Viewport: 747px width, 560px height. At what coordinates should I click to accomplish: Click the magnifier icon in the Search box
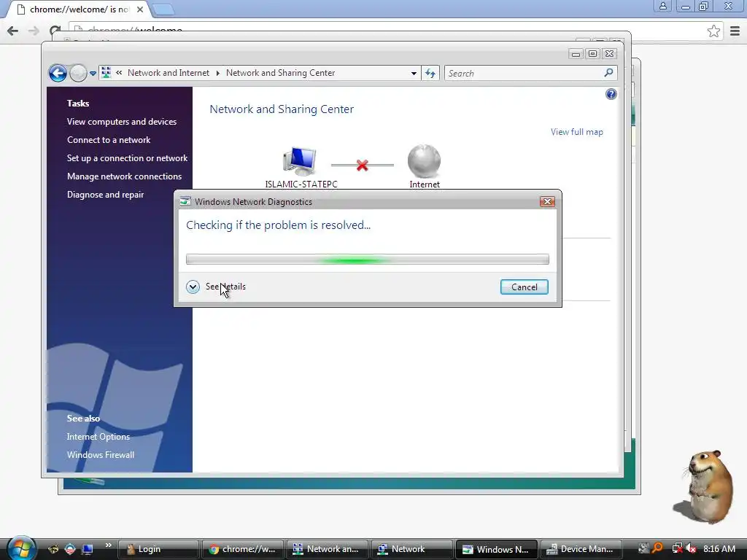click(608, 73)
